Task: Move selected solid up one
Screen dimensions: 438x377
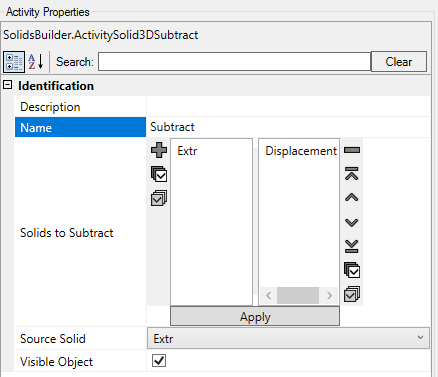Action: click(x=352, y=198)
